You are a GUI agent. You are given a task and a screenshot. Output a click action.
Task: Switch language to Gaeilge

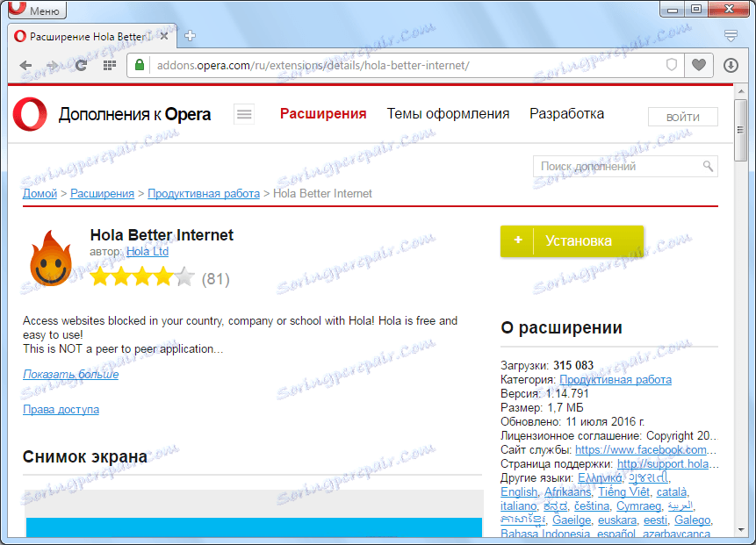click(x=572, y=520)
